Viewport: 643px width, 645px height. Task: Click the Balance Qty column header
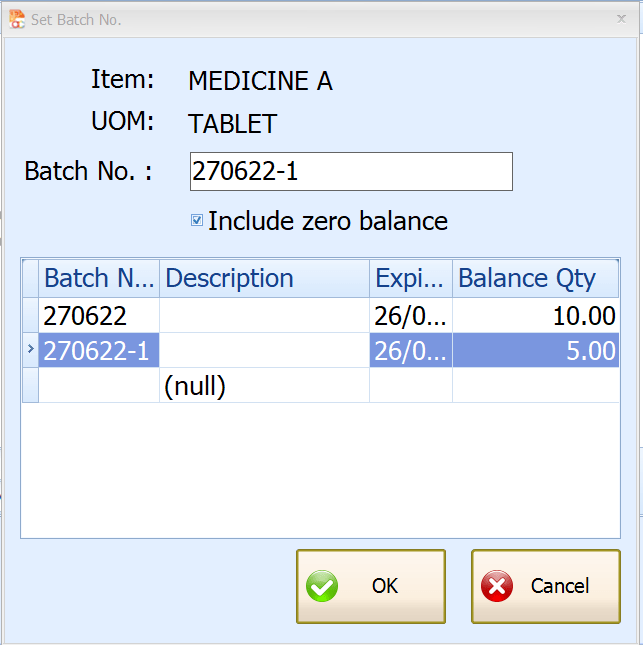535,279
